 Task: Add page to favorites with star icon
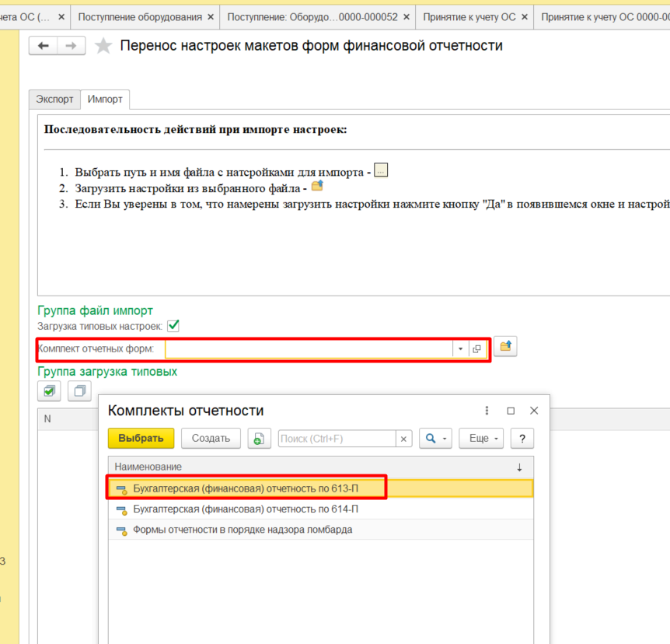103,47
